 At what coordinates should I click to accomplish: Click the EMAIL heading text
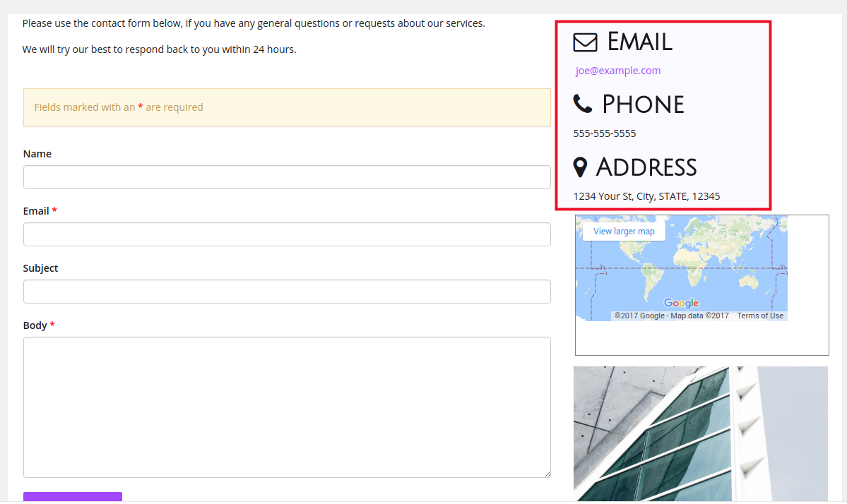pyautogui.click(x=639, y=42)
